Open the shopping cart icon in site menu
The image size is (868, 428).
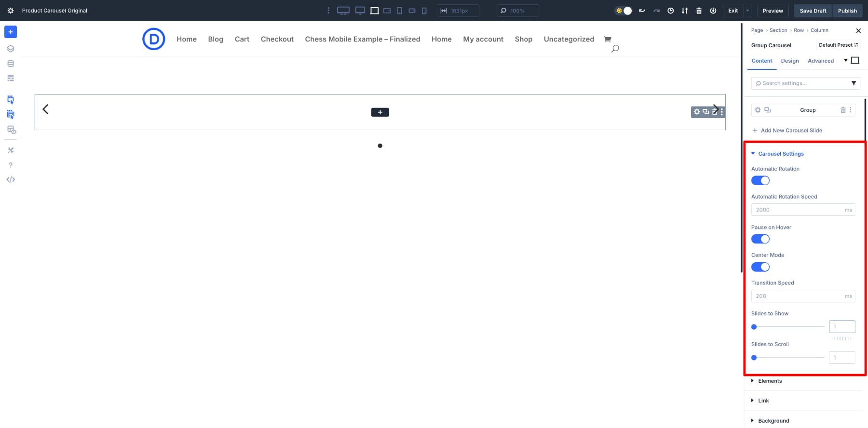click(608, 40)
